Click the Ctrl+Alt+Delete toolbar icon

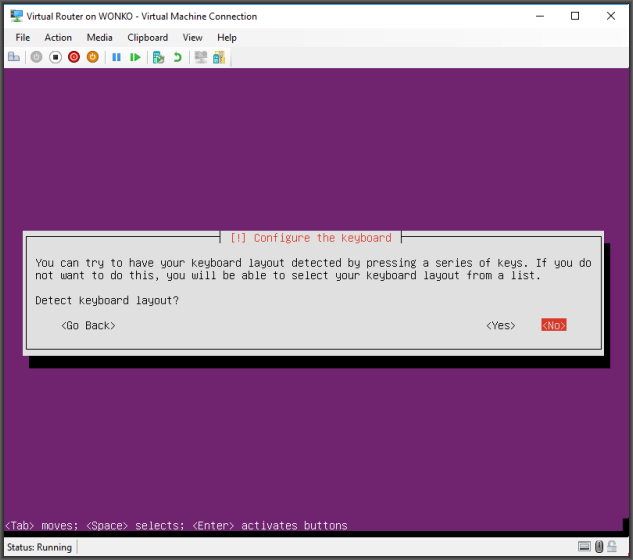point(14,57)
